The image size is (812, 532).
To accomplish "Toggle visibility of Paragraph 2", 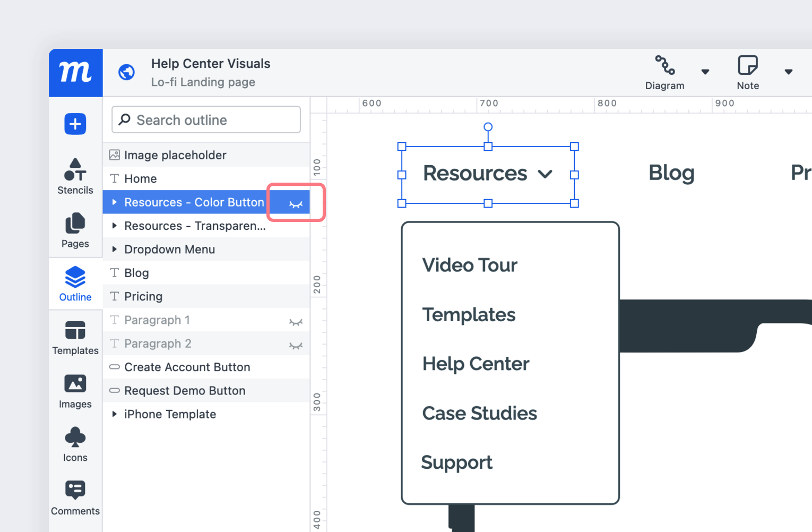I will coord(296,346).
